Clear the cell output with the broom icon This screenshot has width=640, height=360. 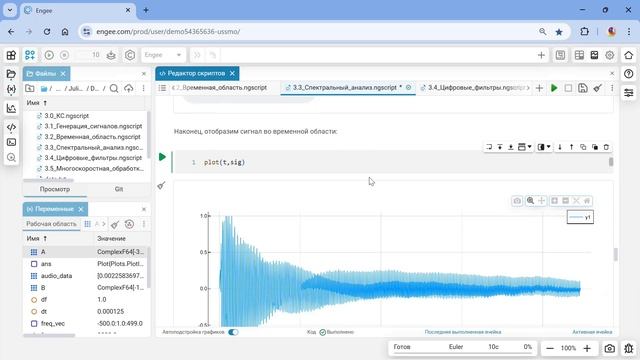point(161,186)
